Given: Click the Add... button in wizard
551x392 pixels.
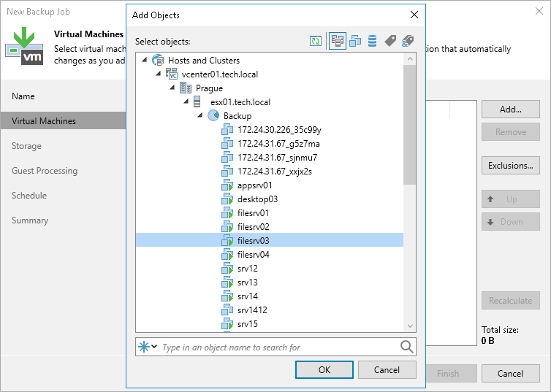Looking at the screenshot, I should tap(511, 109).
